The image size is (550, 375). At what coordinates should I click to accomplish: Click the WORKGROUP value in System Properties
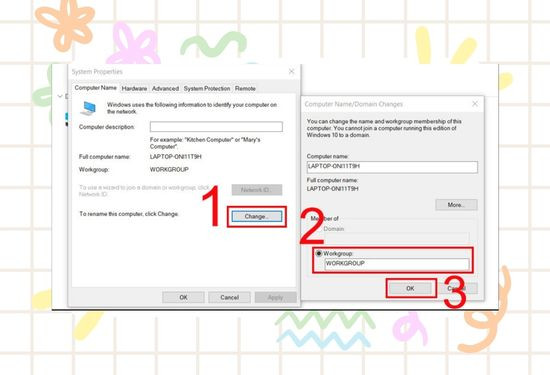tap(169, 169)
